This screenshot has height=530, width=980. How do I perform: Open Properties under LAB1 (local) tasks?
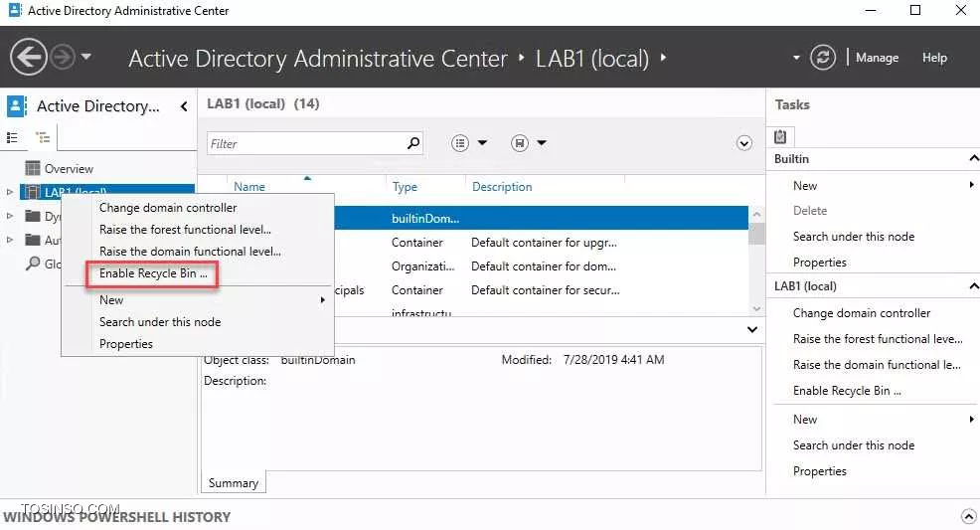[x=819, y=470]
